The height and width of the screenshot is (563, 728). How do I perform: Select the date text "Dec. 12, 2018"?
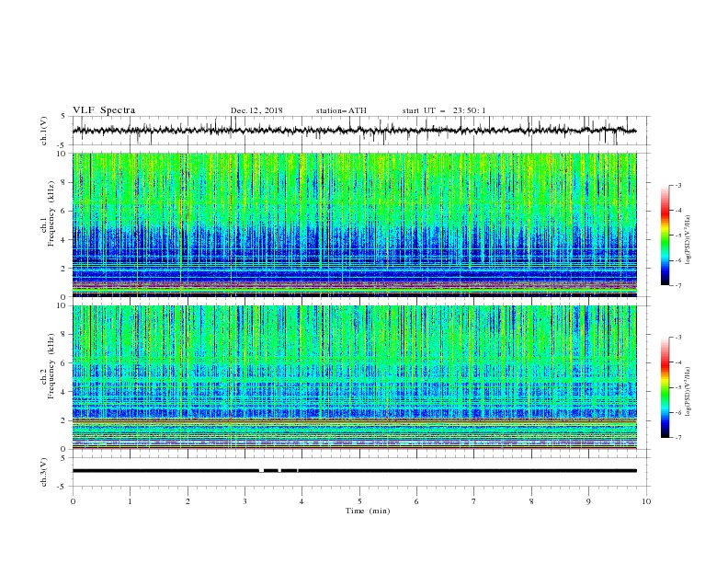pyautogui.click(x=256, y=110)
